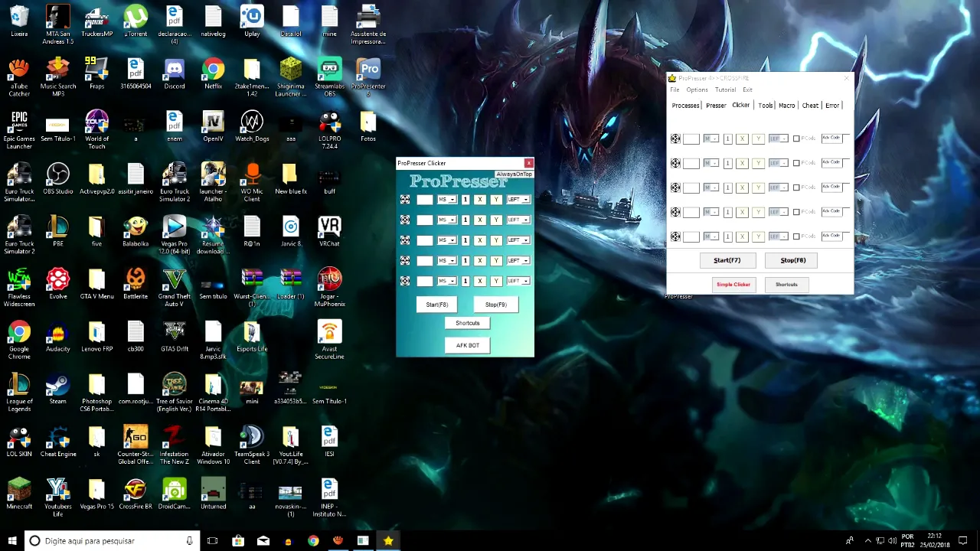Select the OpenIV desktop icon
The image size is (980, 551).
(214, 126)
